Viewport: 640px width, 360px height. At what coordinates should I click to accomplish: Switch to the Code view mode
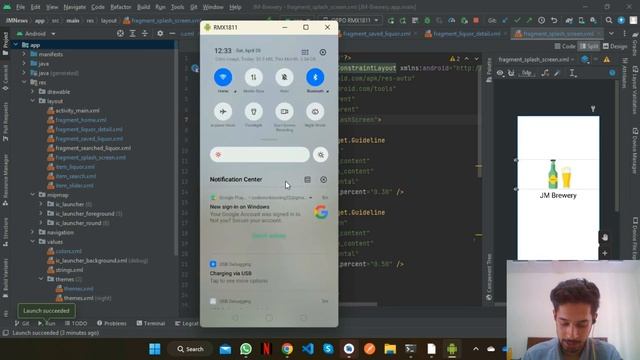[x=565, y=46]
